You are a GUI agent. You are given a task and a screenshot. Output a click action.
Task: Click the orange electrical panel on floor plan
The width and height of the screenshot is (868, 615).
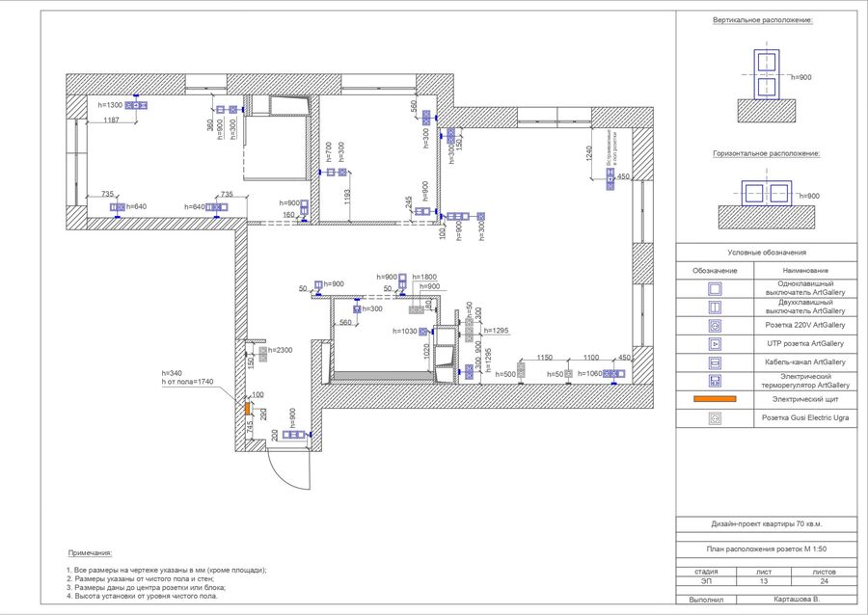tap(248, 408)
